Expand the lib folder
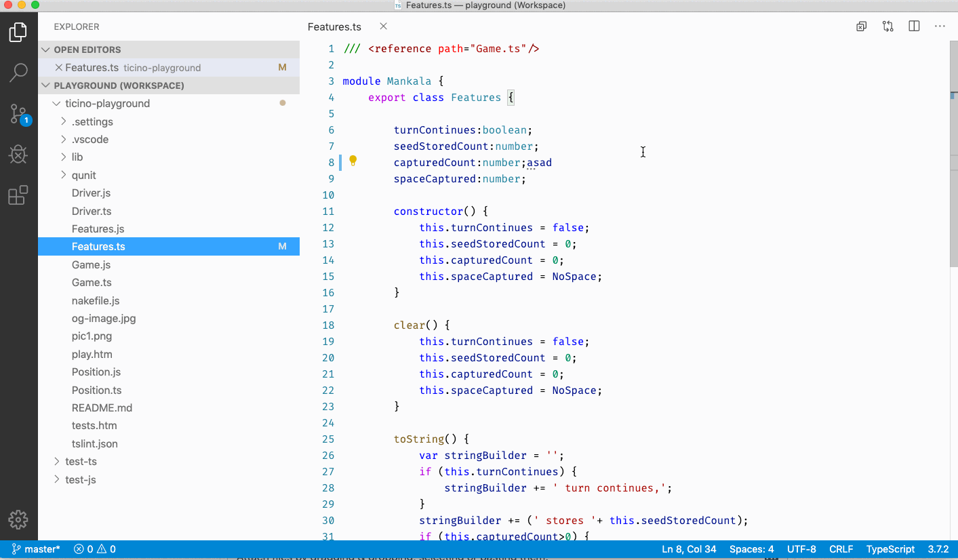Image resolution: width=958 pixels, height=560 pixels. tap(77, 157)
